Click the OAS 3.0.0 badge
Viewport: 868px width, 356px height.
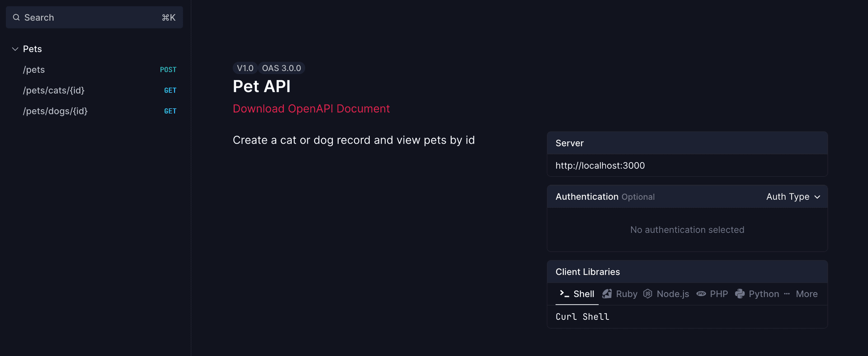coord(282,68)
